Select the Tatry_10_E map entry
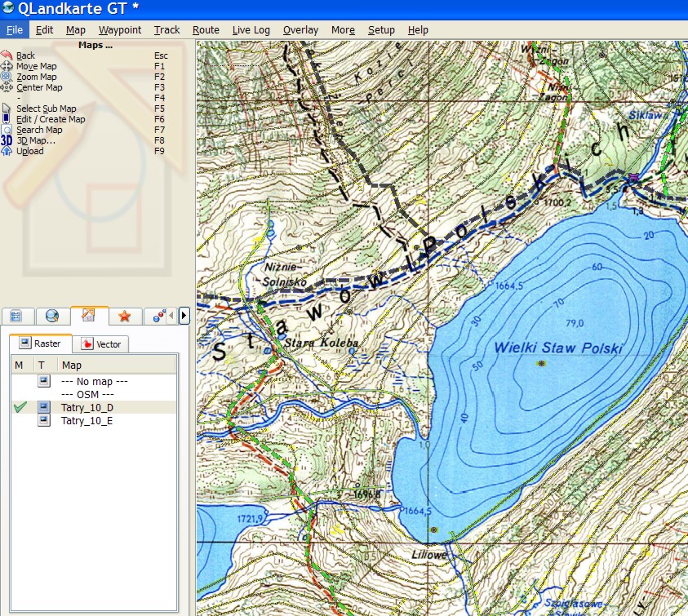This screenshot has height=616, width=688. 87,420
